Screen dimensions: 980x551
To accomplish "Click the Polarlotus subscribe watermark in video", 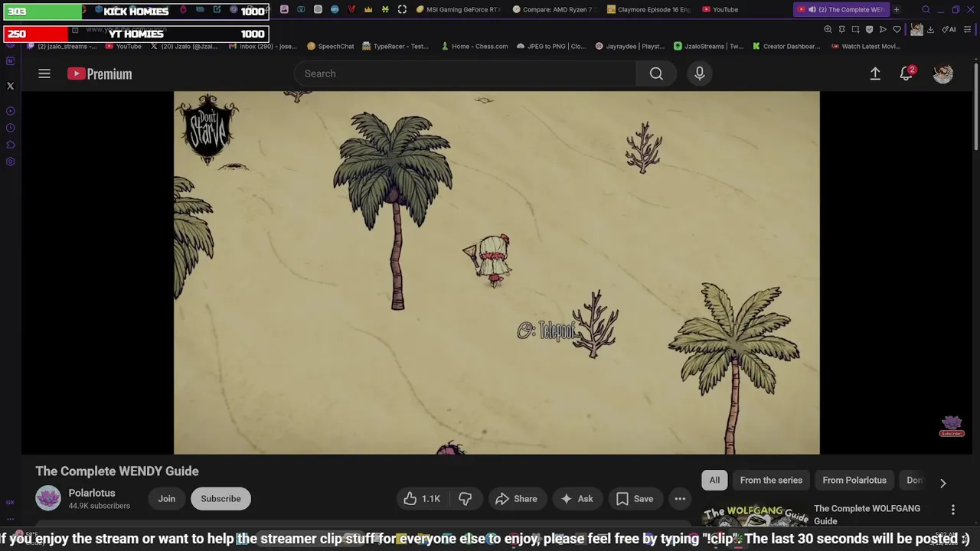I will click(952, 426).
